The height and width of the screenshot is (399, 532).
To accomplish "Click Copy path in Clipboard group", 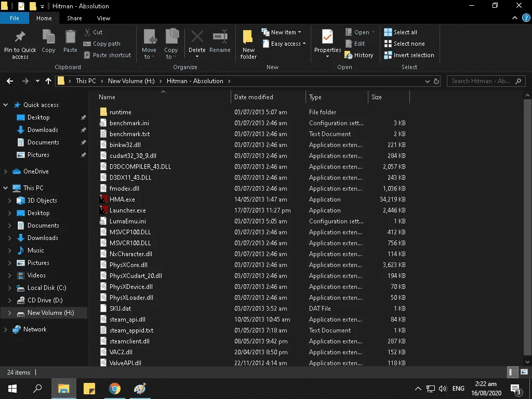I will pos(102,44).
